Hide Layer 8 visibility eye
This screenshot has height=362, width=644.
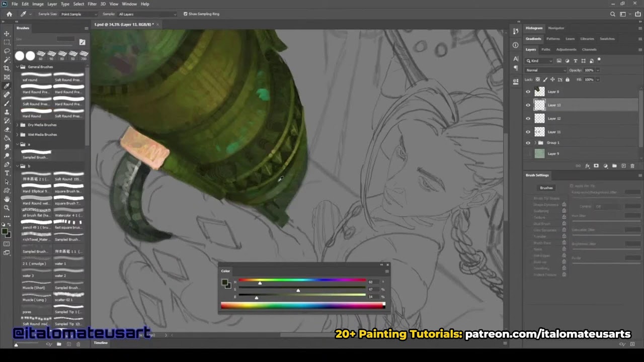pyautogui.click(x=528, y=92)
